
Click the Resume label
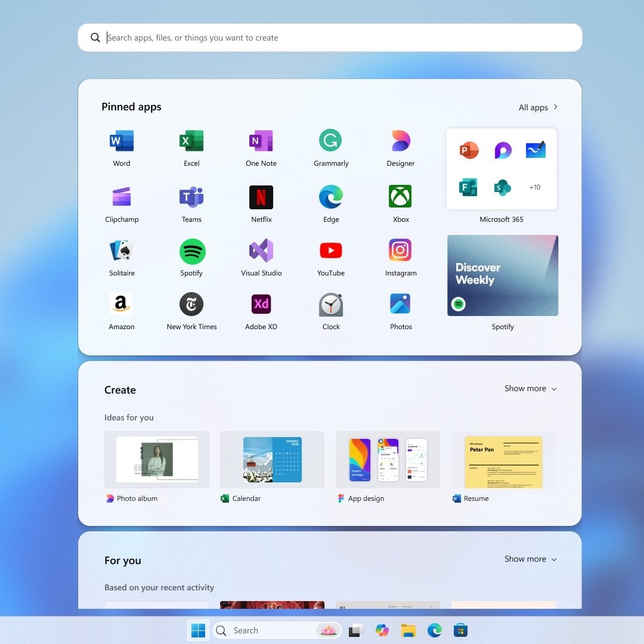tap(476, 498)
